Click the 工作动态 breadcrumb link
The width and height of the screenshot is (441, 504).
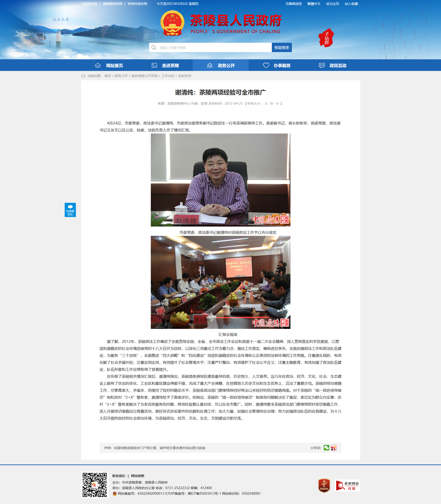click(168, 76)
